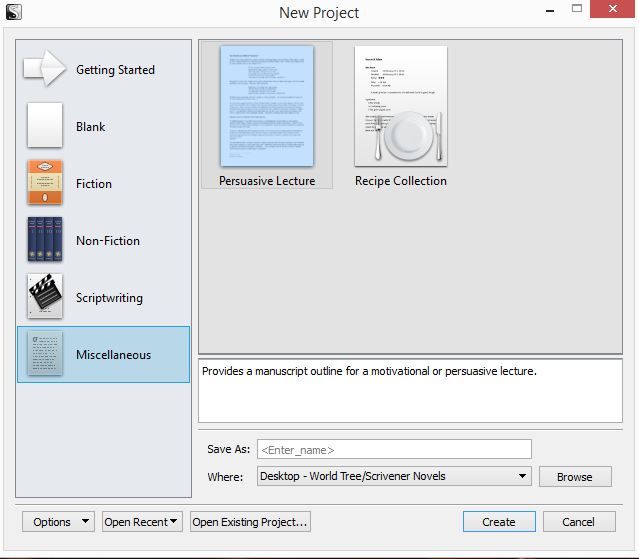Click the Persuasive Lecture caption text
The height and width of the screenshot is (559, 639).
[x=267, y=181]
